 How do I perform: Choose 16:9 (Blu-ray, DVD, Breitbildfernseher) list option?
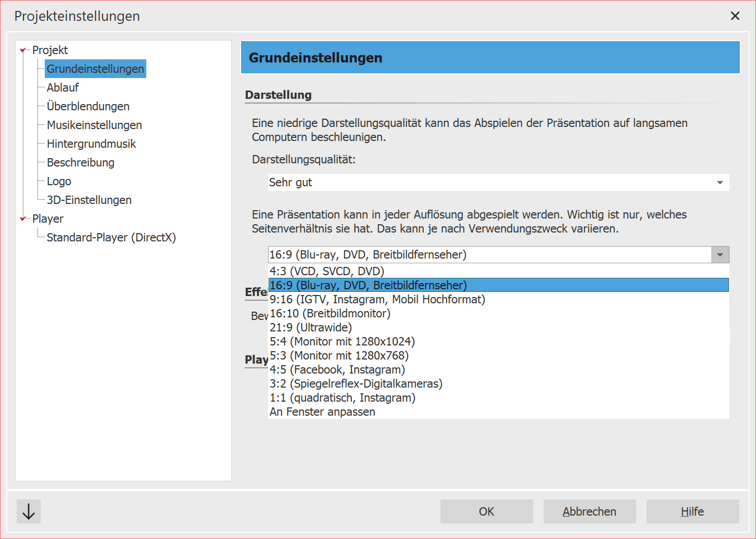pos(498,285)
